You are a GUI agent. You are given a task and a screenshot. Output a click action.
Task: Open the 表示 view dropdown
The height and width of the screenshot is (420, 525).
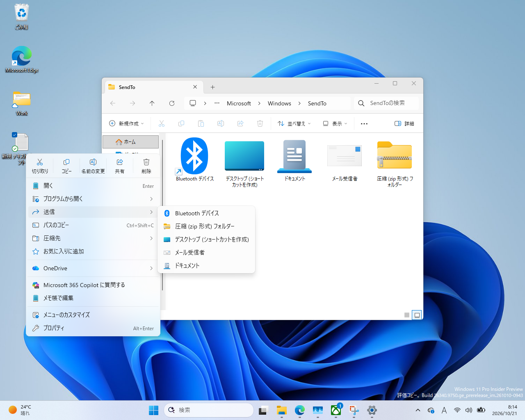tap(335, 123)
